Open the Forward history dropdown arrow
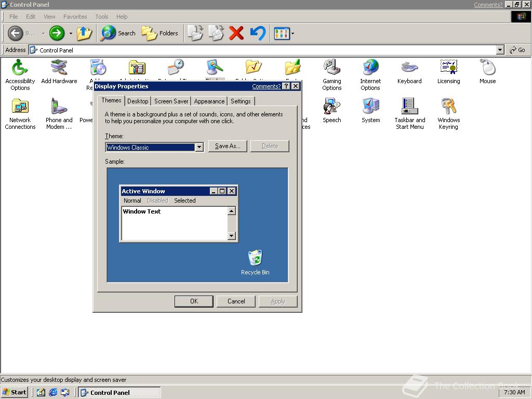532x399 pixels. tap(71, 33)
